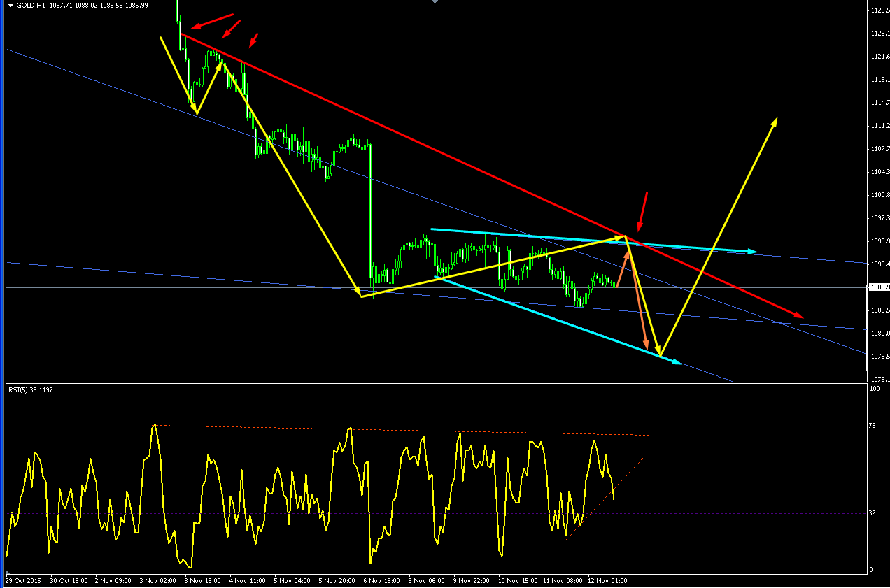Viewport: 890px width, 588px height.
Task: Click price scale value 1083.5
Action: [880, 310]
